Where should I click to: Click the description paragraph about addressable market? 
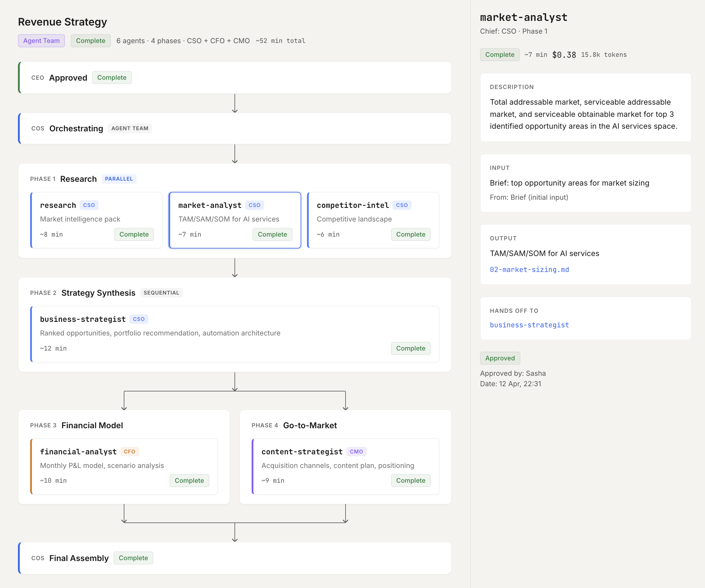point(584,114)
